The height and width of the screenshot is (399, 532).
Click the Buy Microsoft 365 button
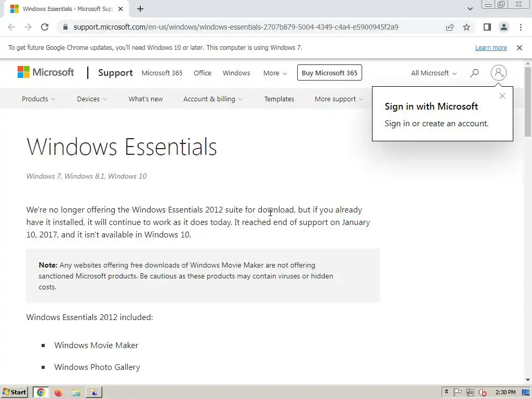point(329,73)
